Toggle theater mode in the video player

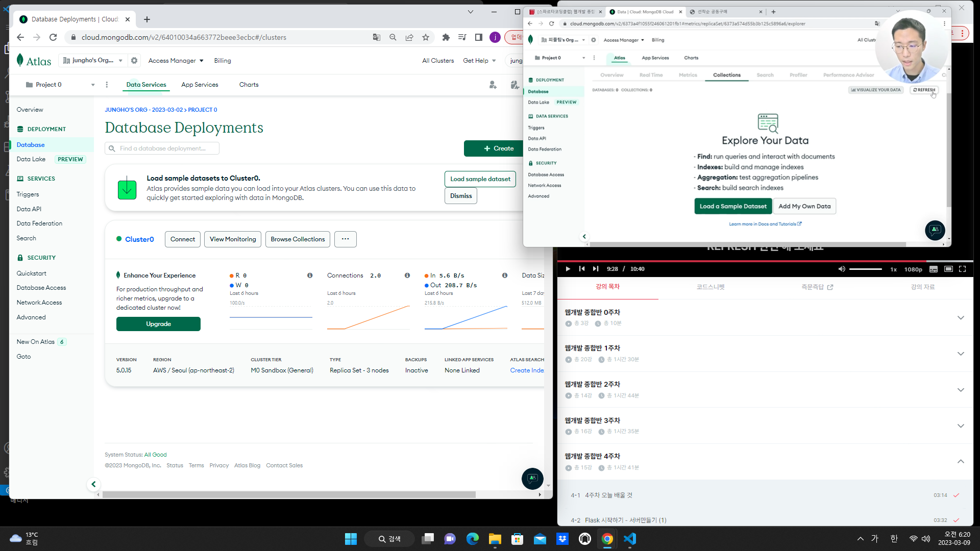pyautogui.click(x=948, y=269)
